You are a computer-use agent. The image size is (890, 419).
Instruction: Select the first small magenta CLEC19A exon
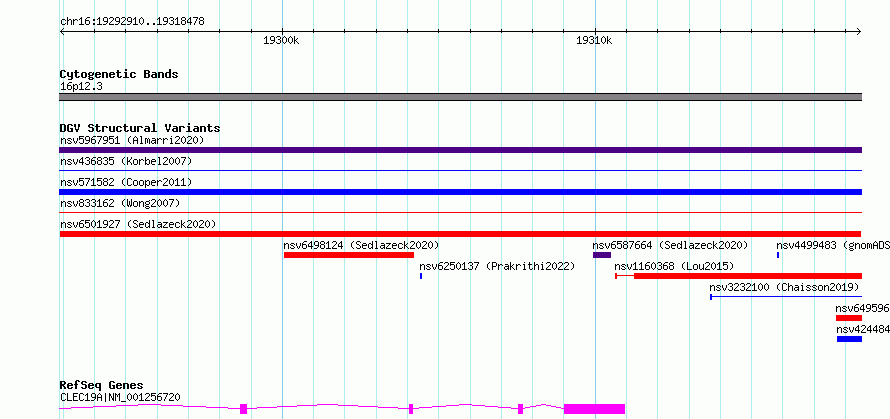(244, 409)
